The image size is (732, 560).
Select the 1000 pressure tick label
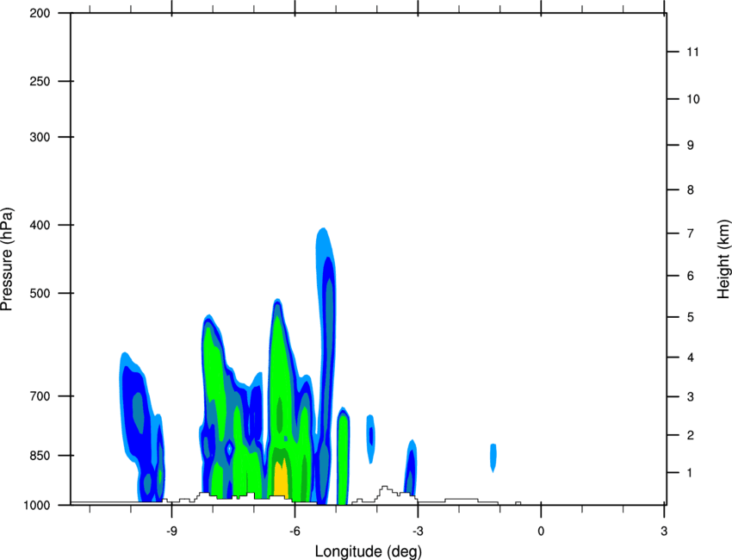[36, 505]
